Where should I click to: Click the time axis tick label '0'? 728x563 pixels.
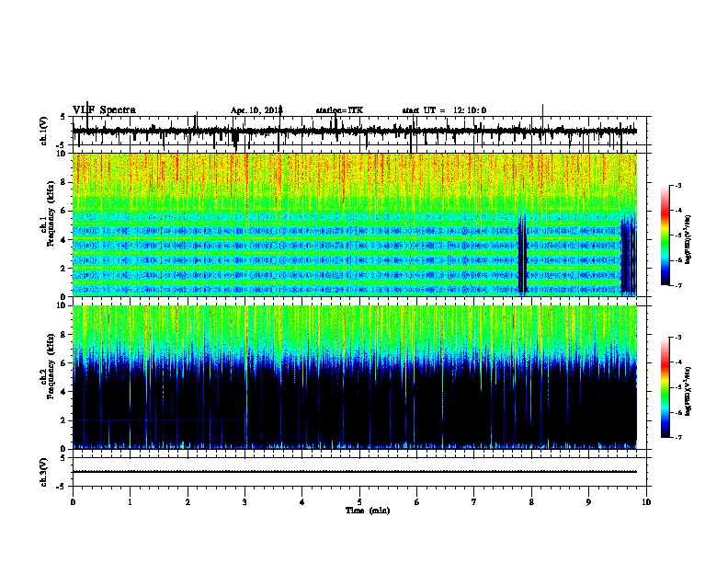pos(73,502)
